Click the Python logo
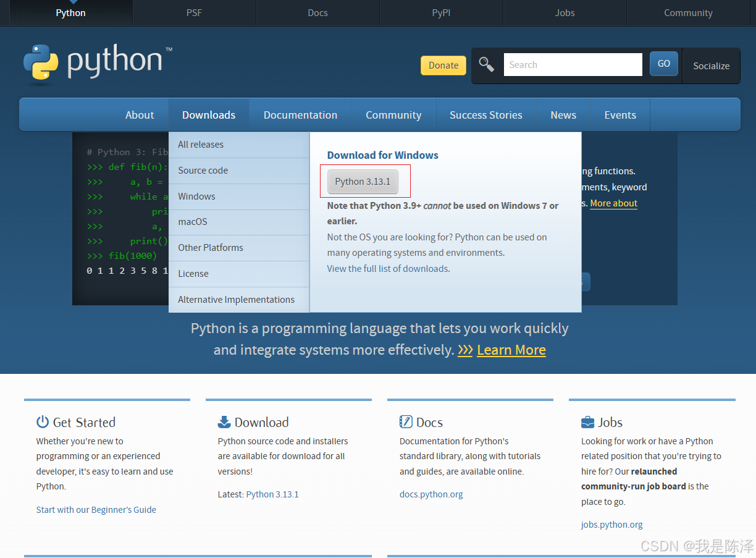This screenshot has width=756, height=558. click(97, 62)
